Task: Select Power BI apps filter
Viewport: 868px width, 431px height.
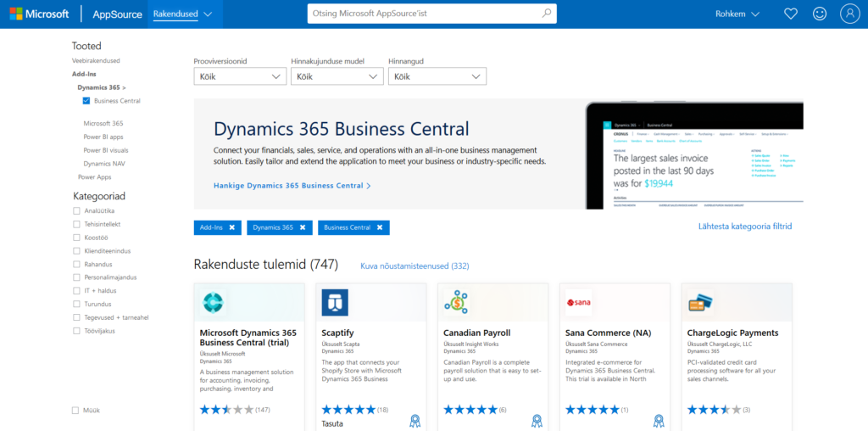Action: tap(103, 137)
